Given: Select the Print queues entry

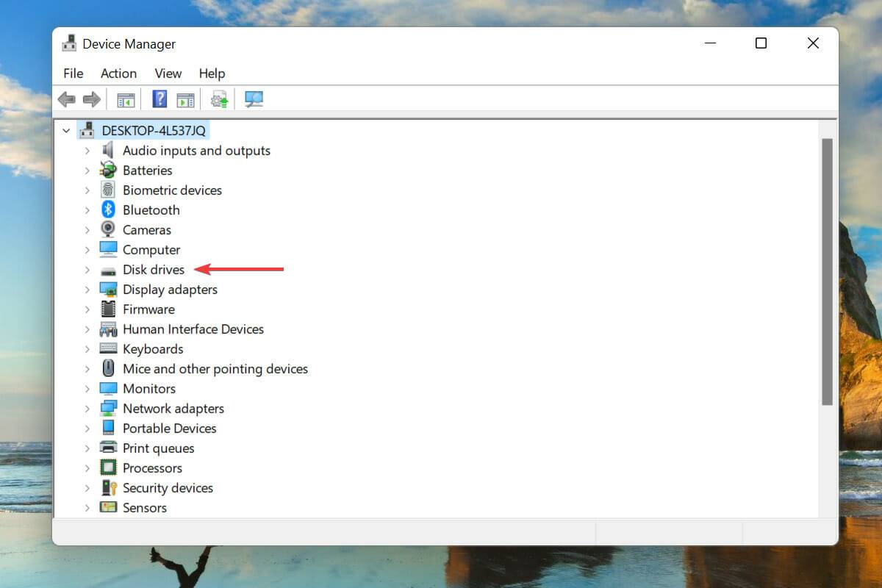Looking at the screenshot, I should point(158,448).
